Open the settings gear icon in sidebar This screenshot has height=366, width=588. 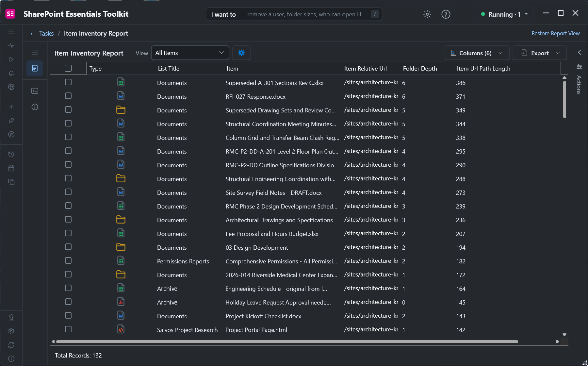[x=11, y=331]
